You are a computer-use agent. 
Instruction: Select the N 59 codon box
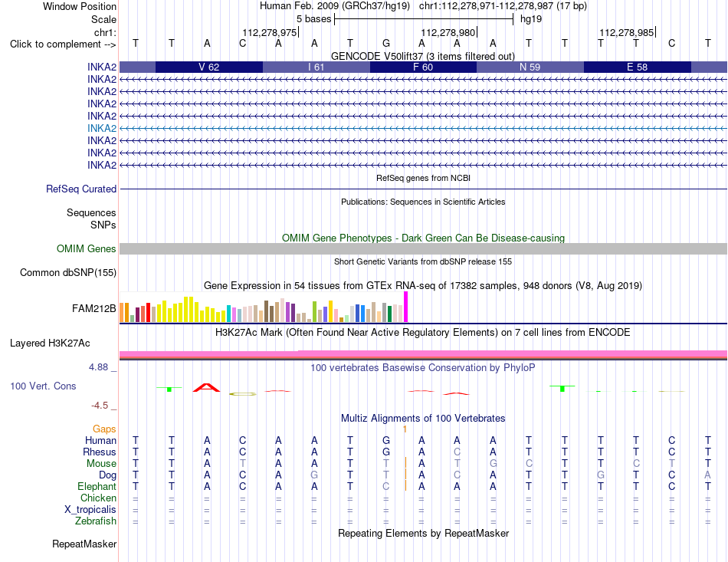[530, 67]
